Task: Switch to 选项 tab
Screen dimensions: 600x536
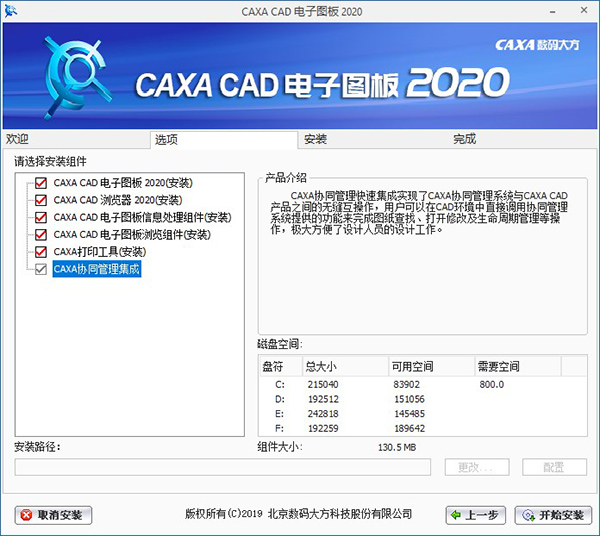Action: (x=224, y=140)
